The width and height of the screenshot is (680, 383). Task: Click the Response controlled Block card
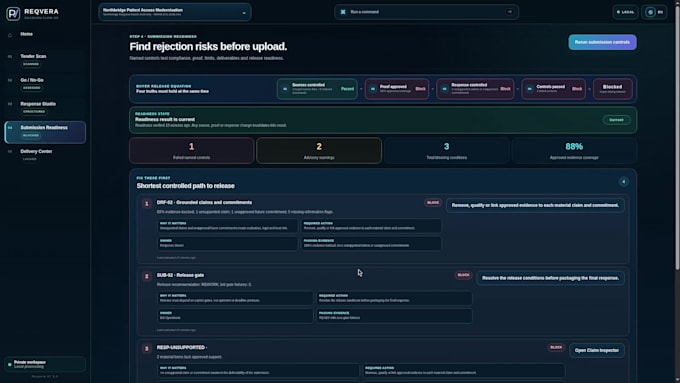click(x=475, y=89)
